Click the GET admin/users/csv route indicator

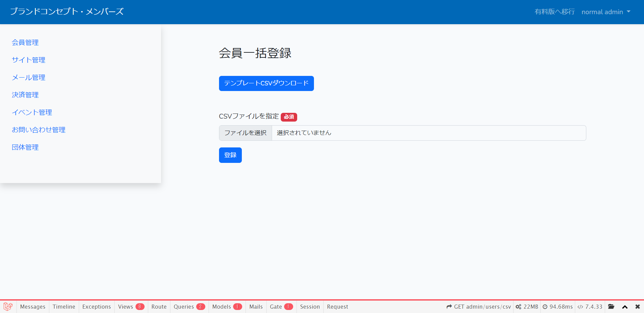point(479,307)
